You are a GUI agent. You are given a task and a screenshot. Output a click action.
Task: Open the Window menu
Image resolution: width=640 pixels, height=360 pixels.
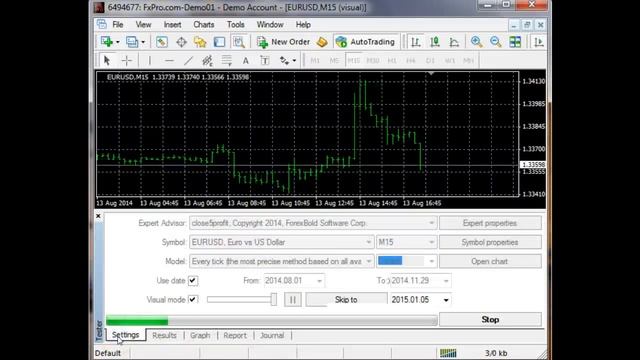270,24
